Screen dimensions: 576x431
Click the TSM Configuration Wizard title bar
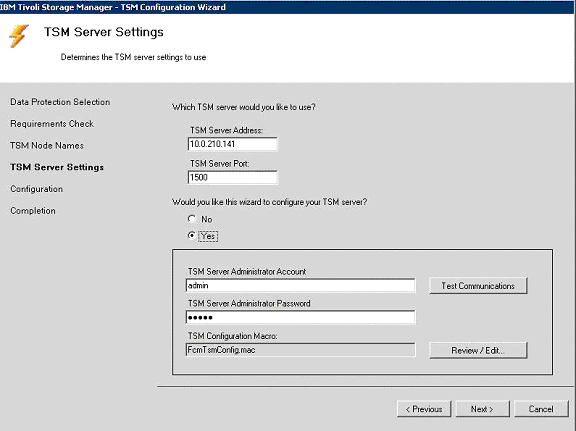288,7
